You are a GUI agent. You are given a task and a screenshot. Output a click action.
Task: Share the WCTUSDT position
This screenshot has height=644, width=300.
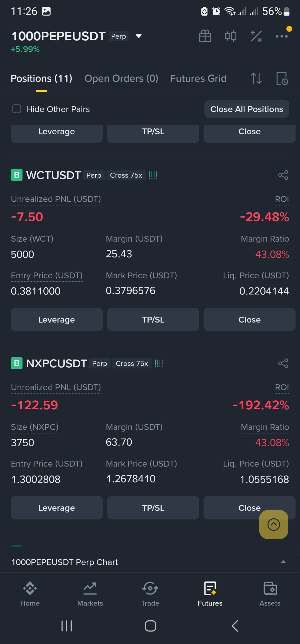283,175
